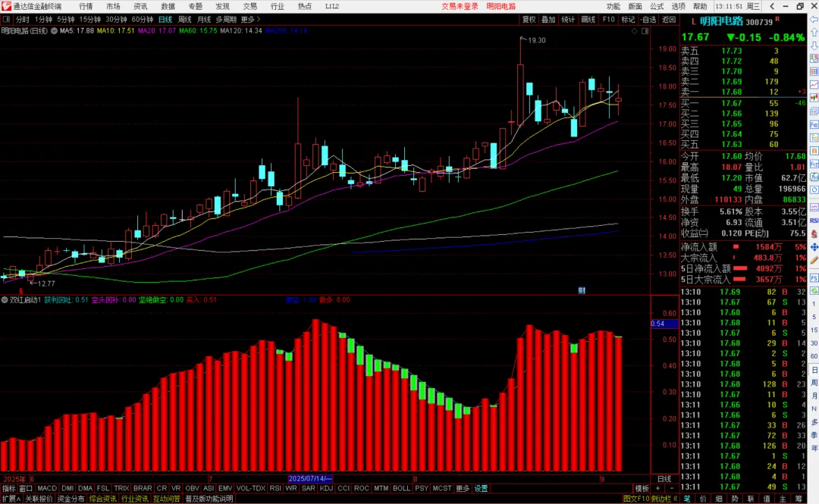Select 60-minute period in right sidebar
The height and width of the screenshot is (504, 819).
814,356
